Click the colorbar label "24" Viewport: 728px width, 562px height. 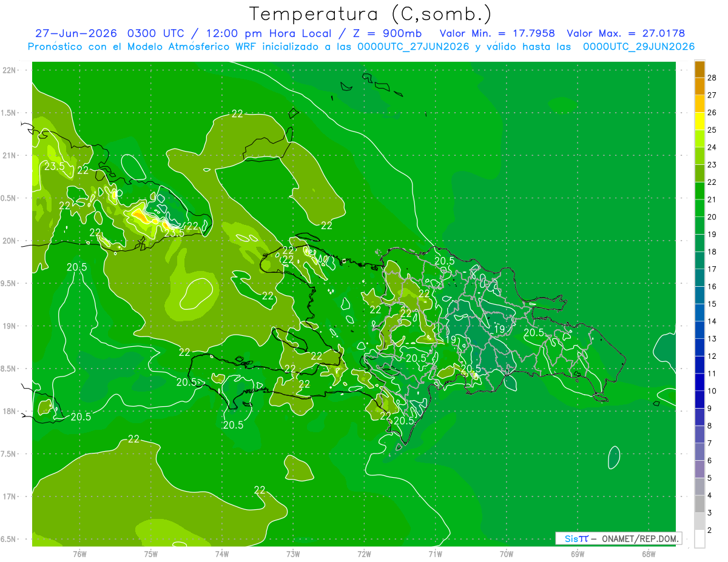(712, 147)
